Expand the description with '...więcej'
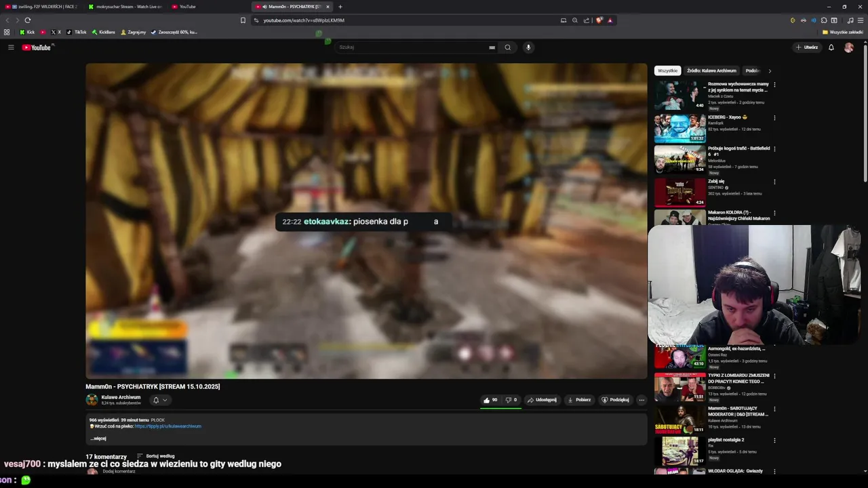The width and height of the screenshot is (868, 488). point(98,439)
